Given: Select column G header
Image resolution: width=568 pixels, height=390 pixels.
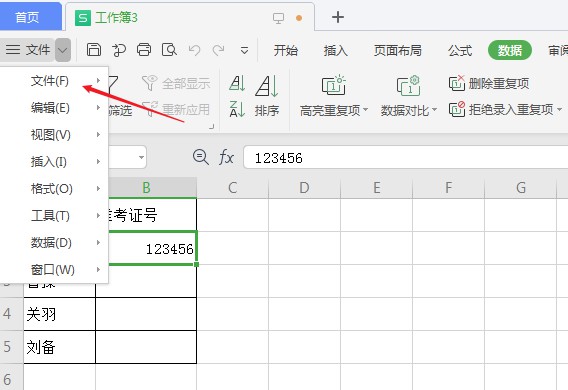Looking at the screenshot, I should pyautogui.click(x=521, y=188).
